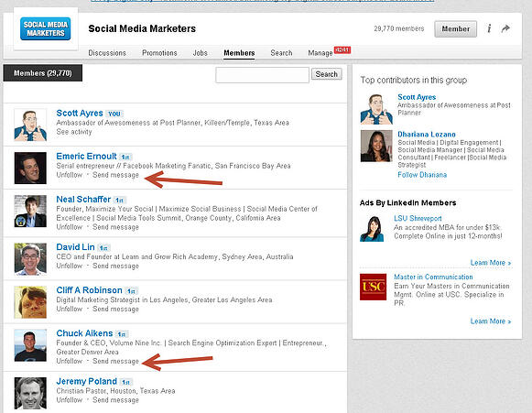Click 1st degree badge next to Jeremy Poland
Screen dimensions: 532x413
click(x=125, y=383)
